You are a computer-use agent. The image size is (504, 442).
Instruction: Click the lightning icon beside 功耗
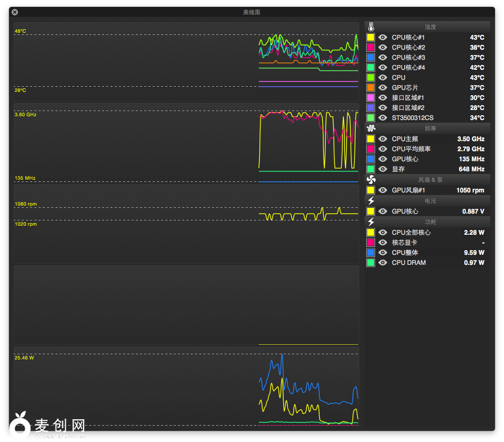371,222
